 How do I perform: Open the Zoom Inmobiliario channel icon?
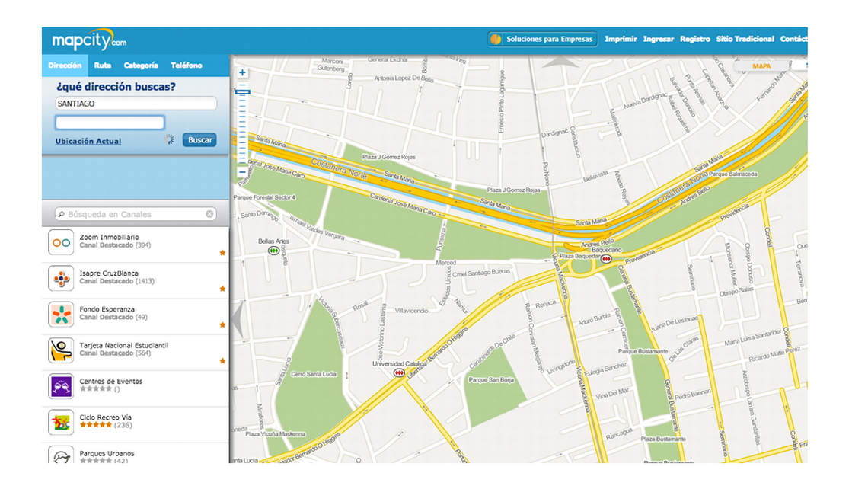pos(61,242)
